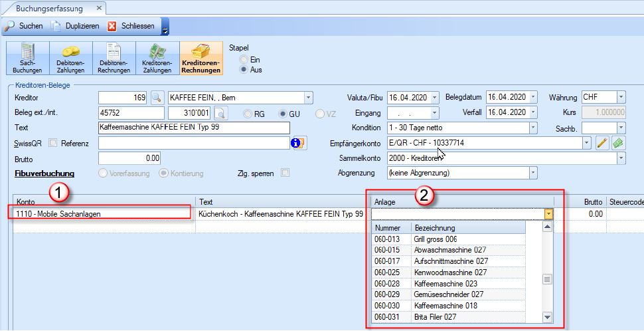Click the Schliessen toolbar button
644x331 pixels.
(x=131, y=26)
